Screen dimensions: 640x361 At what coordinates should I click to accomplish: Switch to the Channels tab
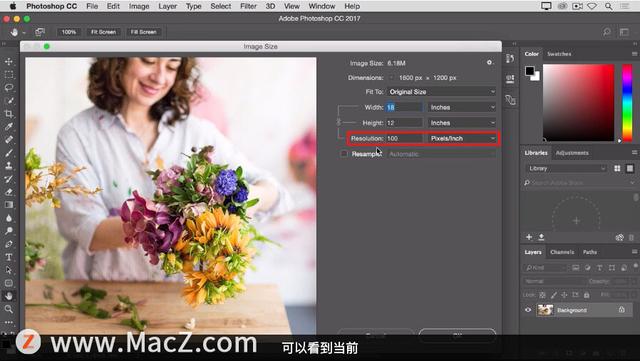pyautogui.click(x=562, y=252)
